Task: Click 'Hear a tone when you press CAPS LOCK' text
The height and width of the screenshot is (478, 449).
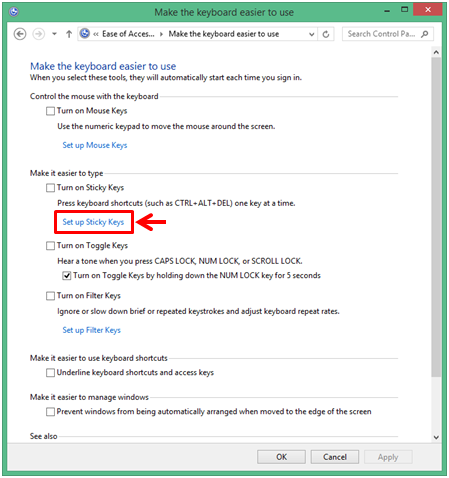Action: click(180, 261)
